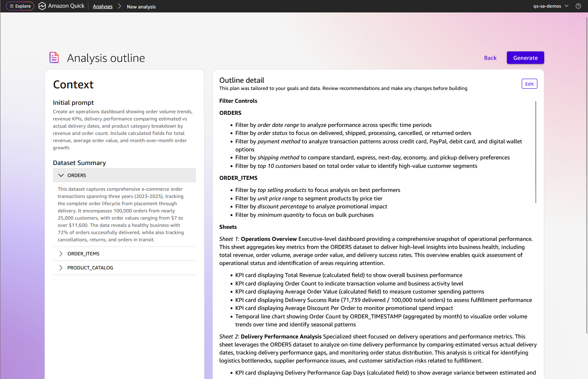The height and width of the screenshot is (379, 588).
Task: Click the Analysis outline document icon
Action: pyautogui.click(x=54, y=57)
